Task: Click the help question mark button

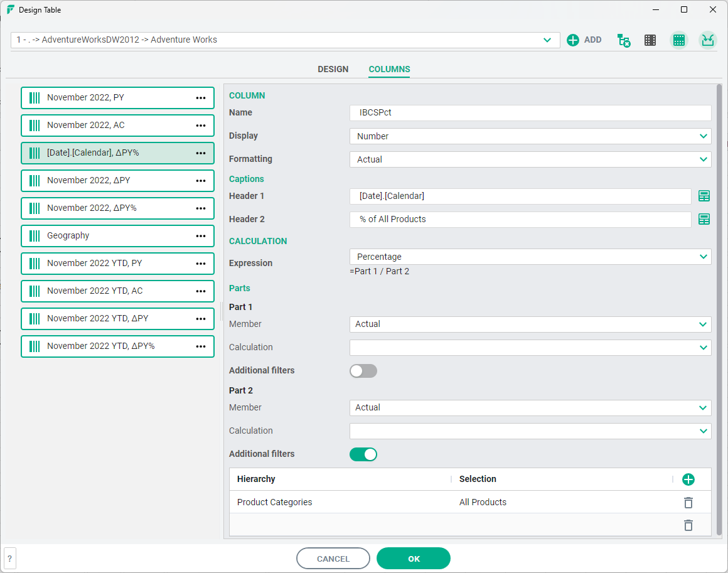Action: (x=10, y=559)
